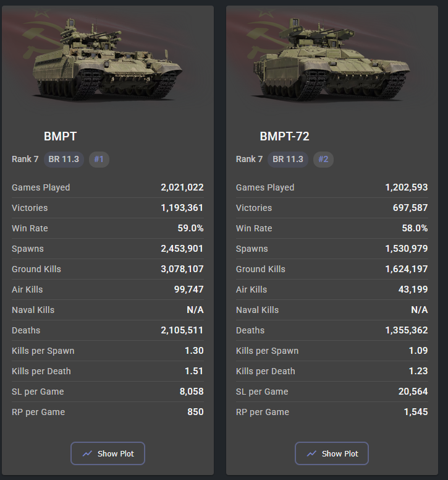The height and width of the screenshot is (480, 448).
Task: Click the chart icon in BMPT's Show Plot button
Action: 87,453
